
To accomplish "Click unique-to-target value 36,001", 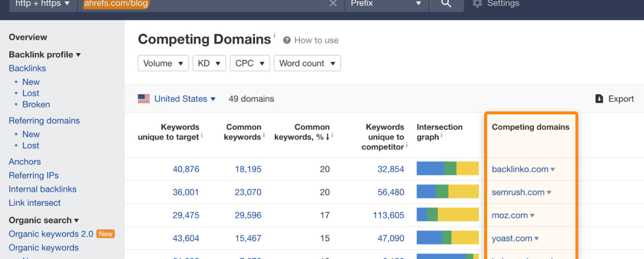I will coord(186,192).
